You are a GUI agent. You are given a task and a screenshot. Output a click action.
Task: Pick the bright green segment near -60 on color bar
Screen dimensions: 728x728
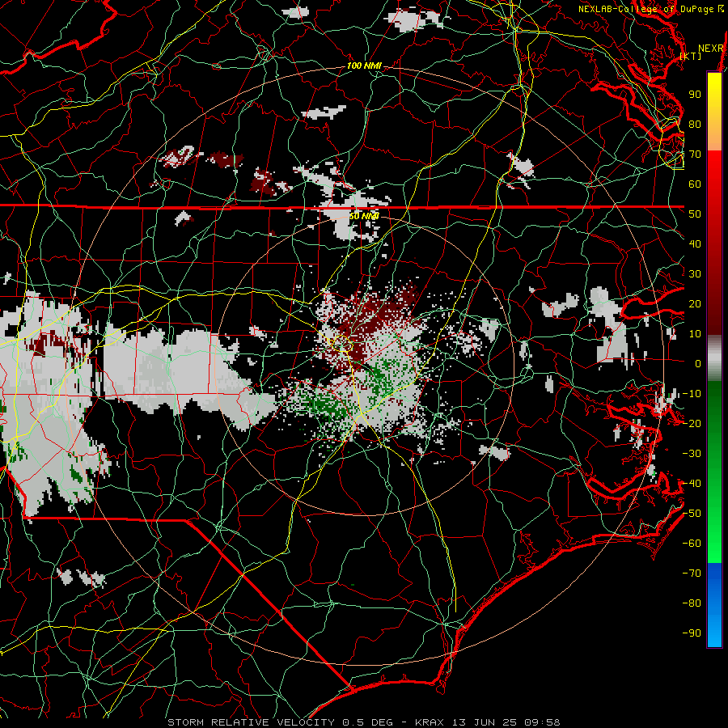(x=714, y=544)
